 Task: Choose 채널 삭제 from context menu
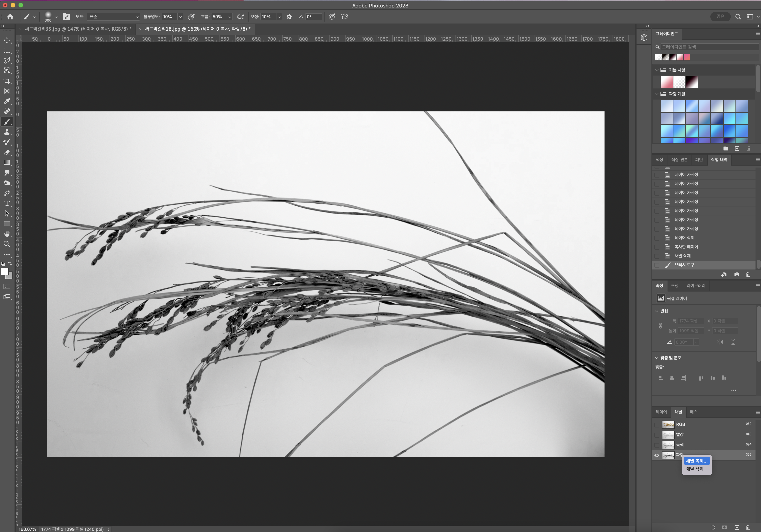click(695, 469)
